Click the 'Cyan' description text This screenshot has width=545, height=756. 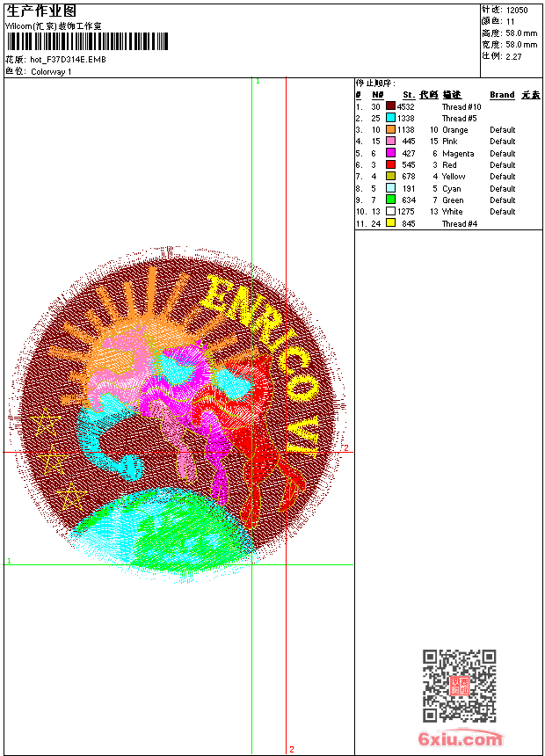[x=452, y=189]
